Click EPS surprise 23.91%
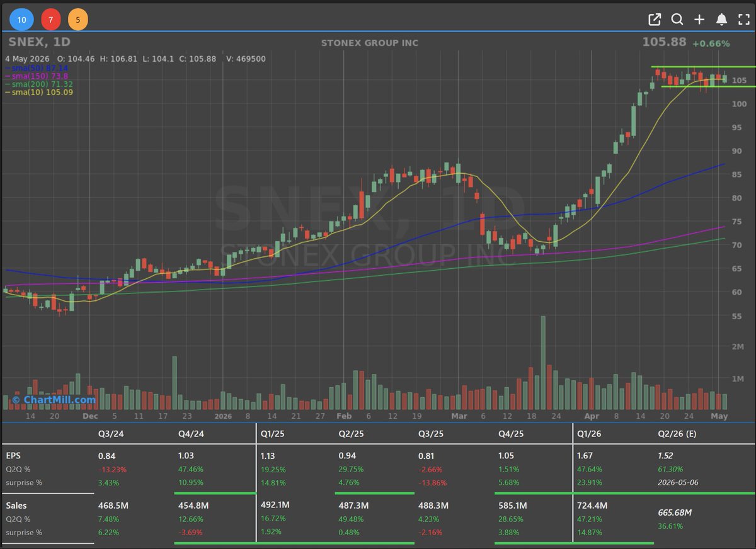 (590, 482)
